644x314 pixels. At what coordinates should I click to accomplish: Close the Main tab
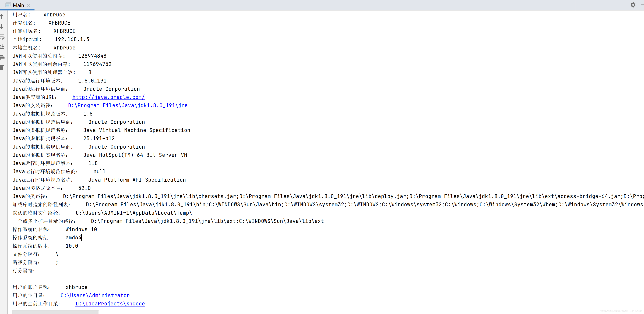pyautogui.click(x=29, y=5)
